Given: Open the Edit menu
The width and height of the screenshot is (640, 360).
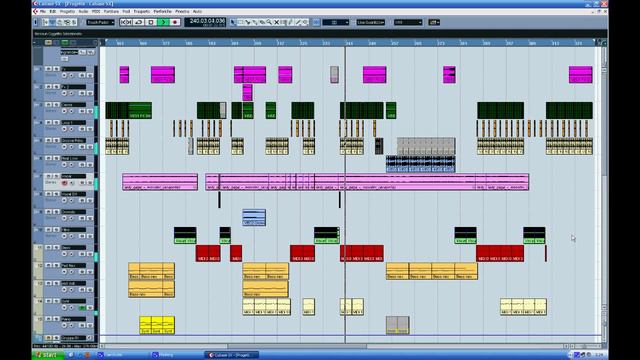Looking at the screenshot, I should (x=53, y=11).
